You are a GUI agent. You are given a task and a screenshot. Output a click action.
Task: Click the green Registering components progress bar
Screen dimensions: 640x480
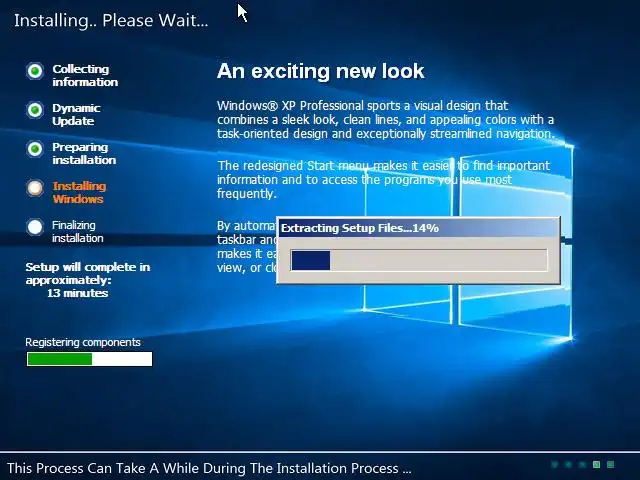click(x=89, y=359)
